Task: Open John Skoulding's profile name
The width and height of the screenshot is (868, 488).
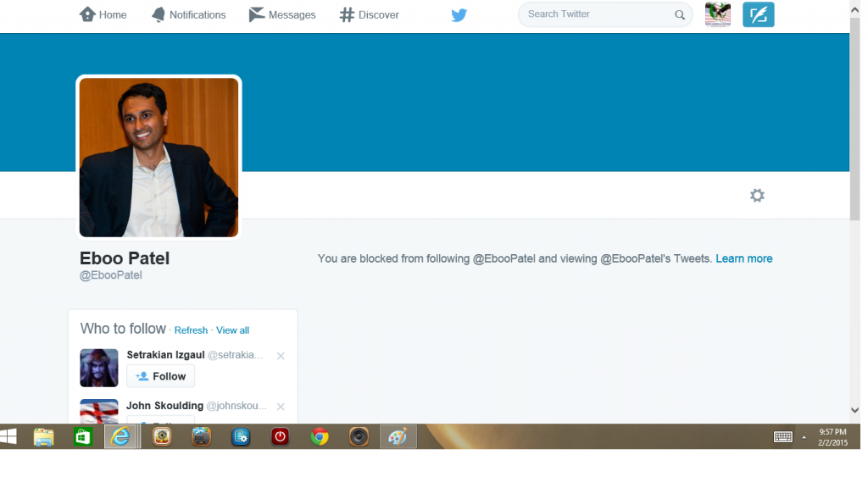Action: (165, 406)
